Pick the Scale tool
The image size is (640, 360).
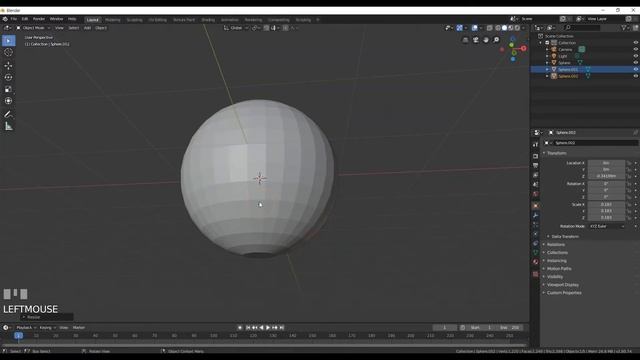click(x=9, y=89)
